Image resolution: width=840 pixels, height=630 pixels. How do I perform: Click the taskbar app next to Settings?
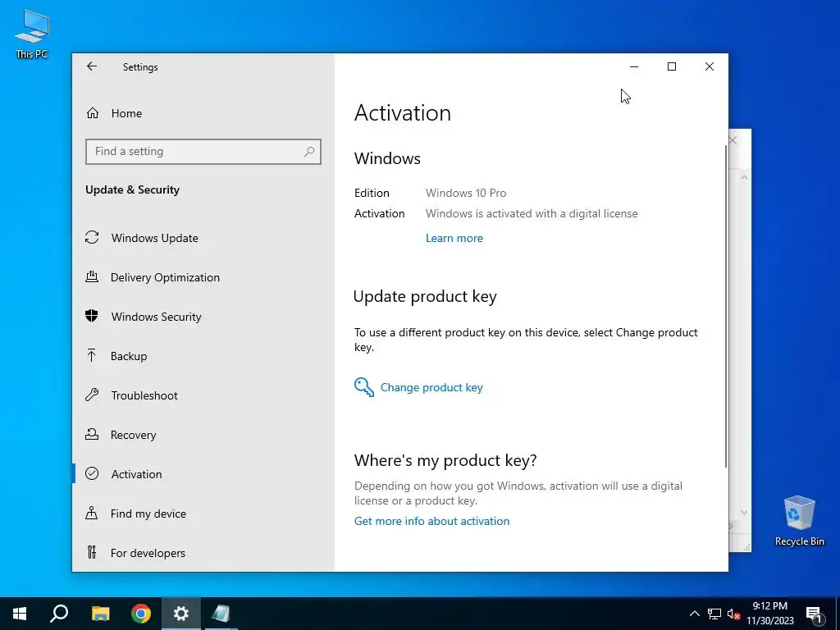pyautogui.click(x=221, y=614)
